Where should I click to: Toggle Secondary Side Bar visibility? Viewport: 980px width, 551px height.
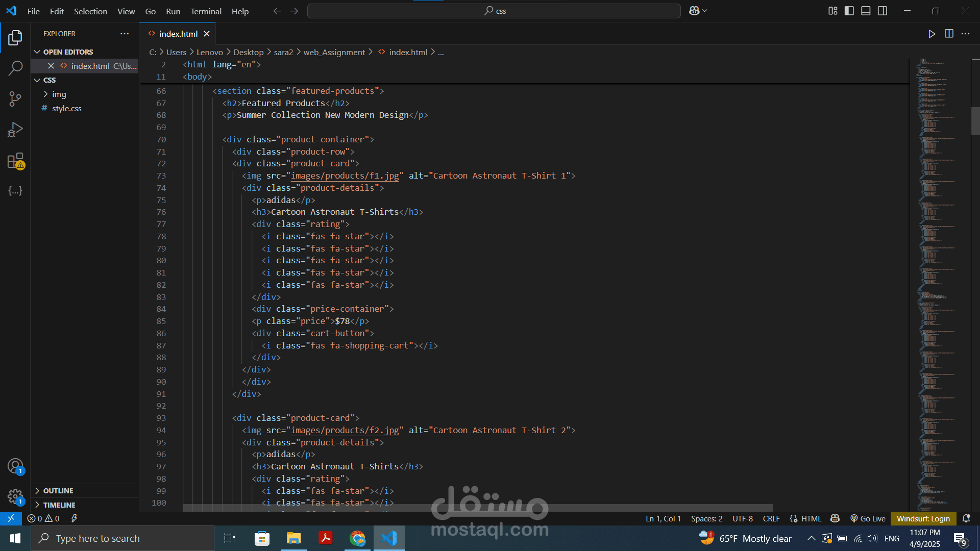[x=883, y=11]
